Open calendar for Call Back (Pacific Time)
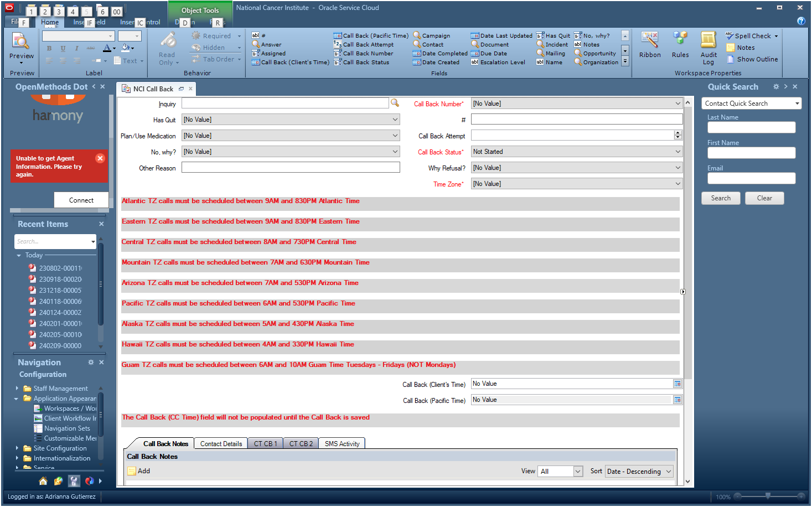Screen dimensions: 812x507 (x=677, y=400)
